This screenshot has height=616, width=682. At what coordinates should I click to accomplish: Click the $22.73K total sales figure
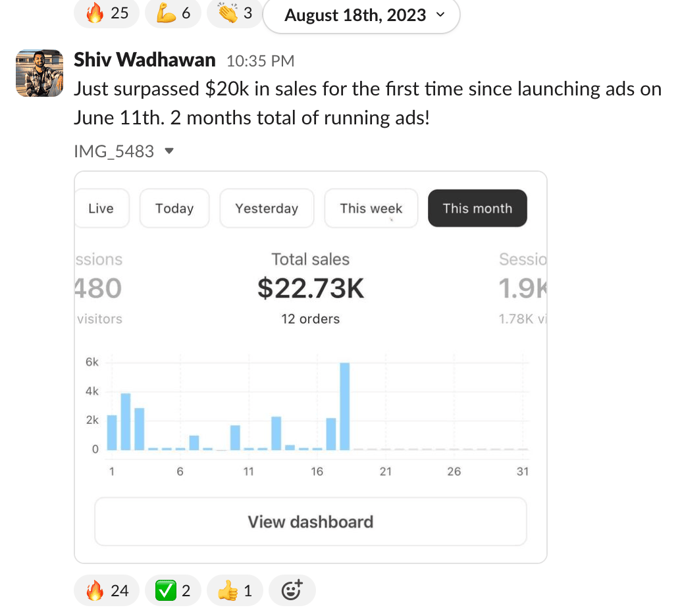tap(310, 288)
